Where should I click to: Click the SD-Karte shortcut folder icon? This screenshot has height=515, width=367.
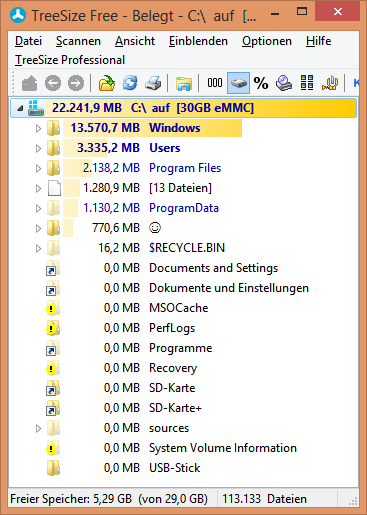(x=53, y=388)
